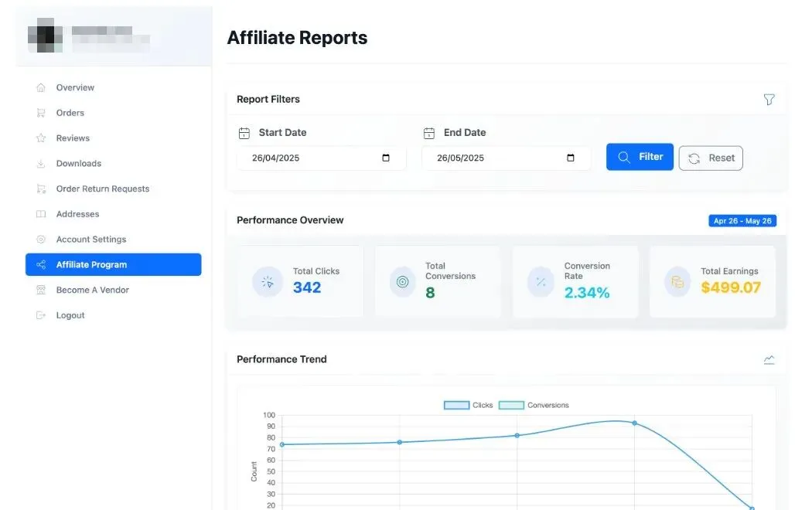
Task: Click the Total Clicks cursor icon
Action: coord(268,282)
